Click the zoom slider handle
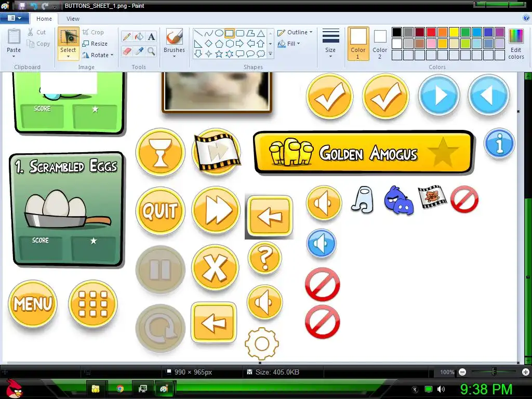Screen dimensions: 532x399 tap(494, 372)
